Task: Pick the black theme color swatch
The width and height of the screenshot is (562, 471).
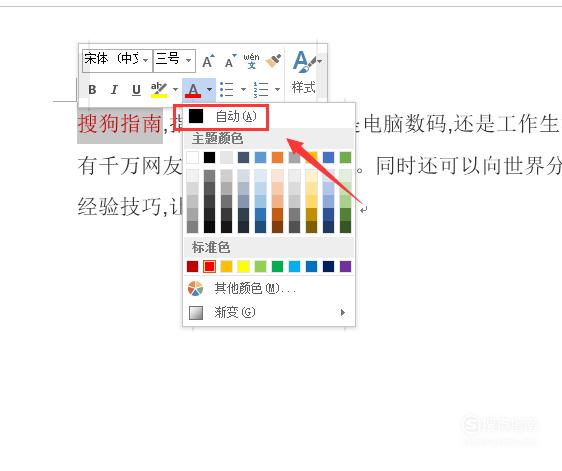Action: tap(209, 157)
